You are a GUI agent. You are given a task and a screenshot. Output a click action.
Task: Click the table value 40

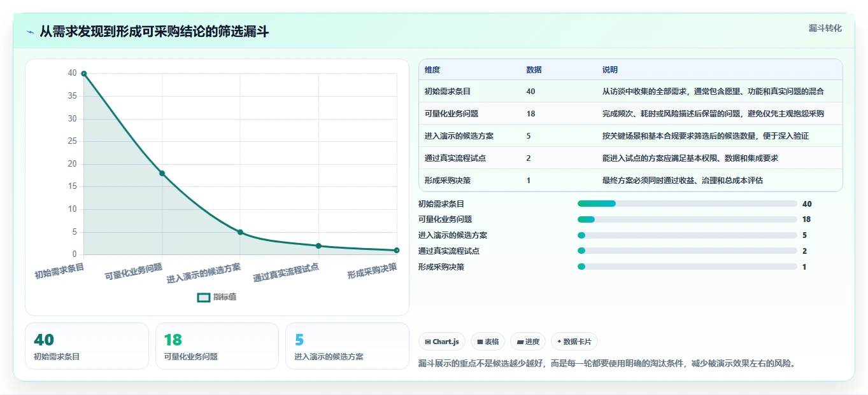coord(531,92)
